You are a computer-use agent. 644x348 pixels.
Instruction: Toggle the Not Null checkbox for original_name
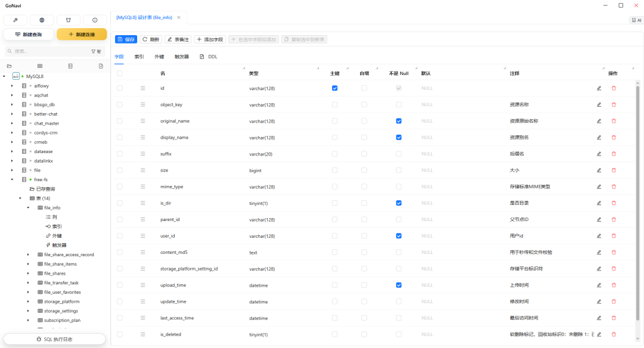[x=399, y=121]
